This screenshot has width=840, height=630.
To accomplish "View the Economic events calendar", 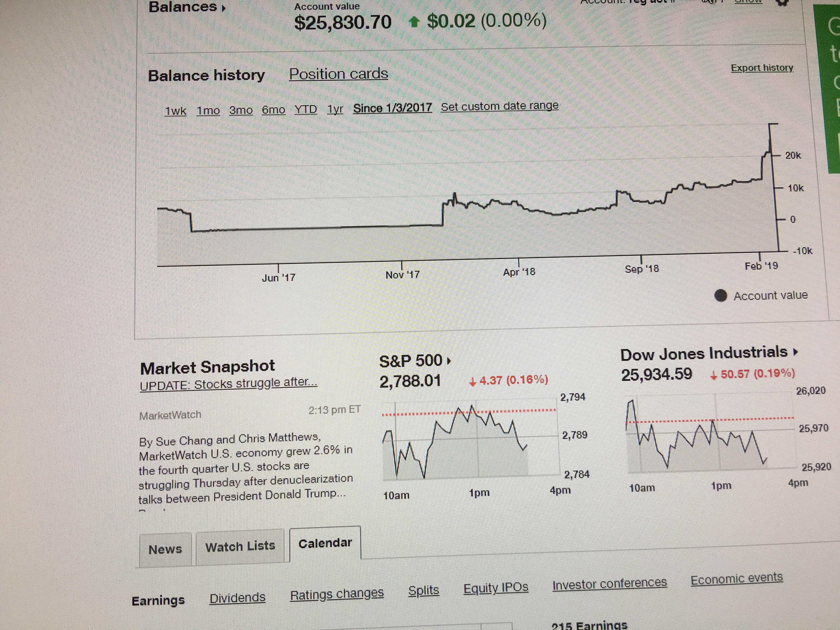I will pyautogui.click(x=736, y=579).
